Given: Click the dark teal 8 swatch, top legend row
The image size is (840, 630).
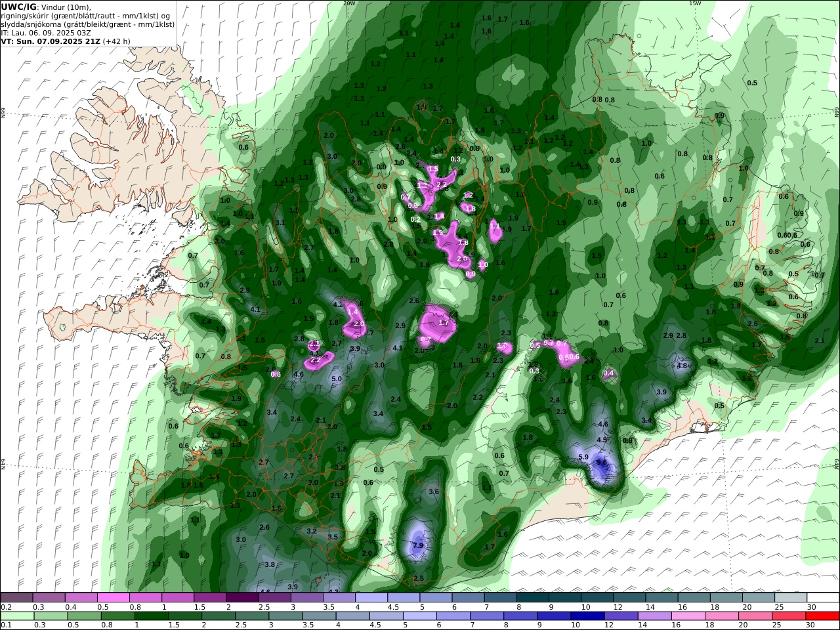Looking at the screenshot, I should [x=533, y=598].
